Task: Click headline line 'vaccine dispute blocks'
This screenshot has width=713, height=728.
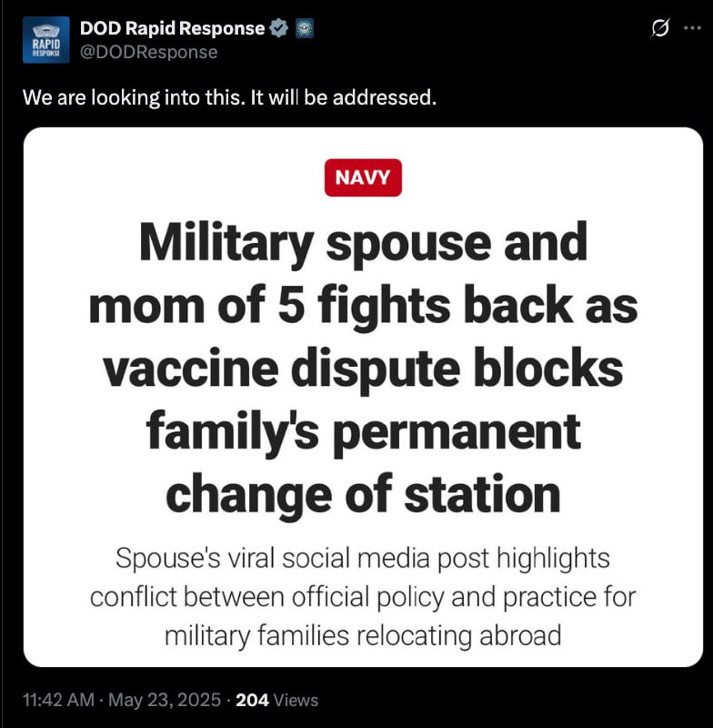Action: [363, 369]
